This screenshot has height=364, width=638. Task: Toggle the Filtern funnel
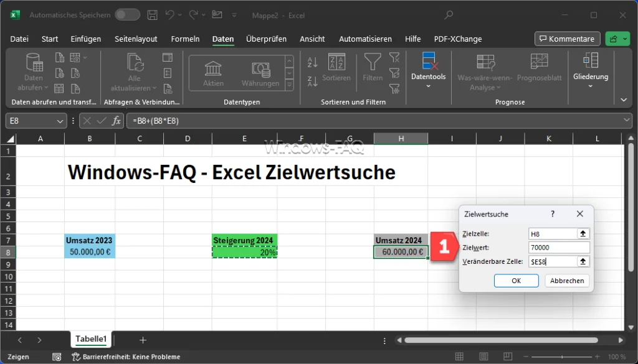pyautogui.click(x=373, y=67)
